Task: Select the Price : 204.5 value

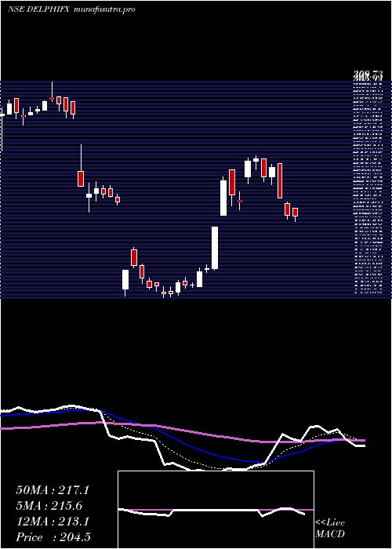Action: point(53,537)
